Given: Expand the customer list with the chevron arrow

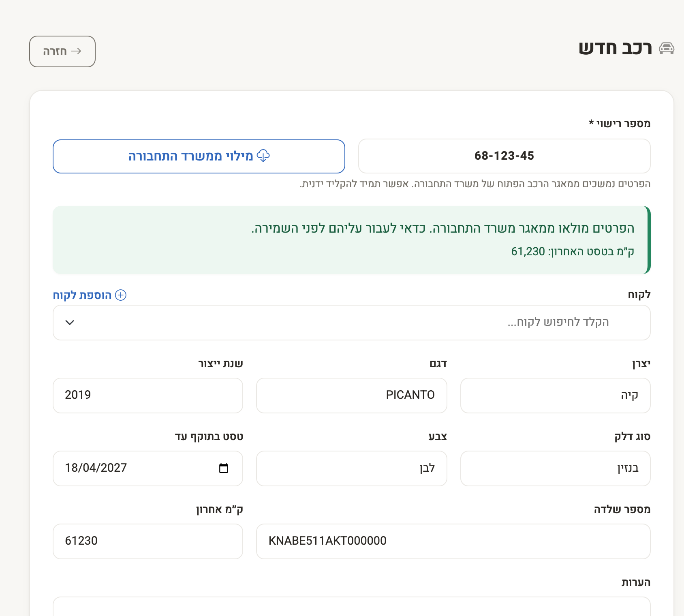Looking at the screenshot, I should tap(70, 323).
